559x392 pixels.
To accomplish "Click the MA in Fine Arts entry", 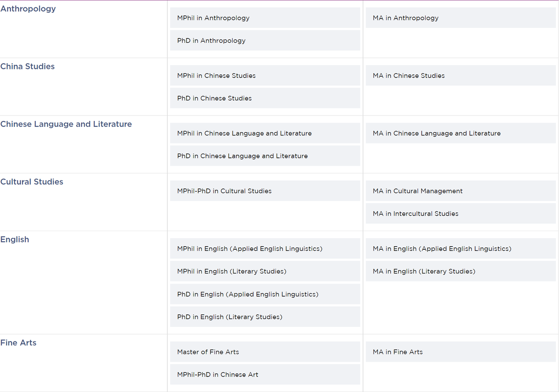I will (x=461, y=352).
